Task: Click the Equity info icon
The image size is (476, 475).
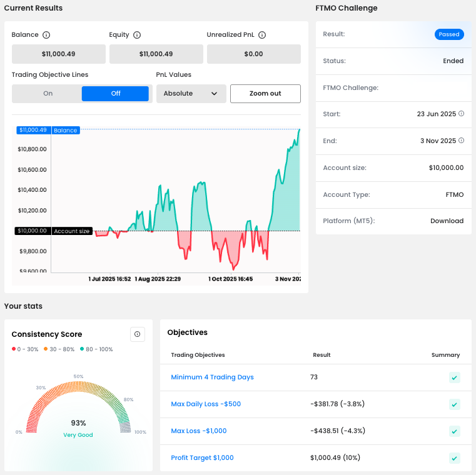Action: point(137,35)
